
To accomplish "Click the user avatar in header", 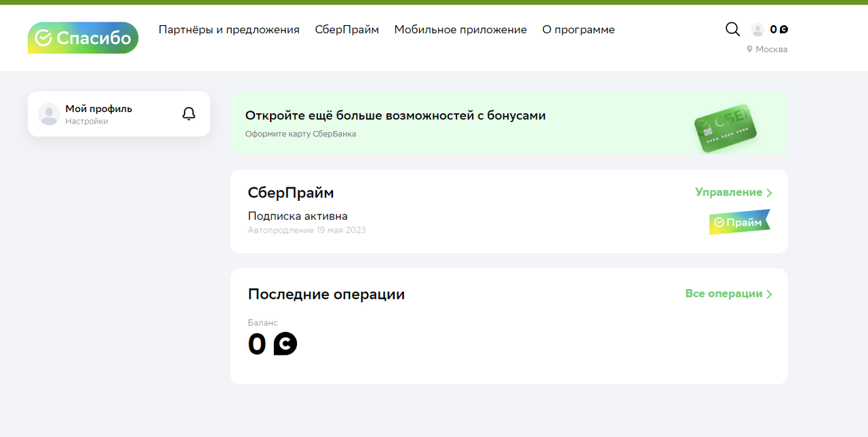I will point(757,30).
